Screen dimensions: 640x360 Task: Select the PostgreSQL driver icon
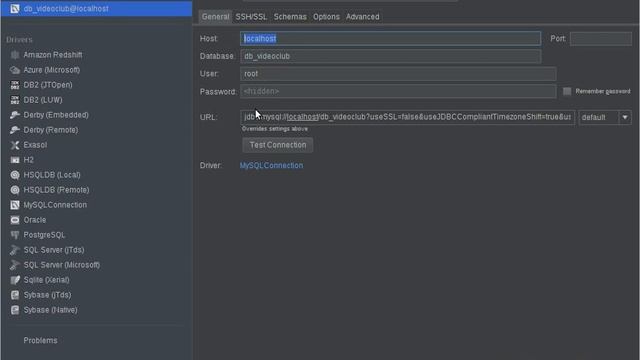click(x=15, y=235)
